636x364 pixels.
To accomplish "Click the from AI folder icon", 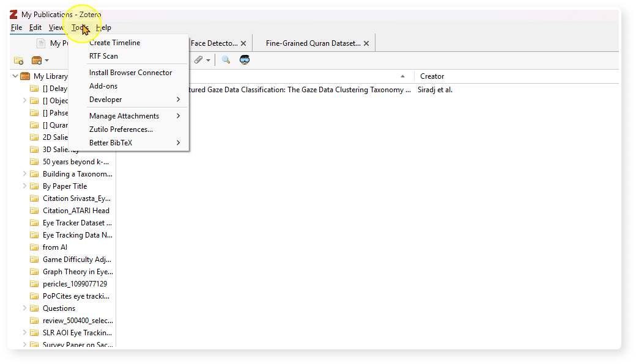I will (34, 247).
